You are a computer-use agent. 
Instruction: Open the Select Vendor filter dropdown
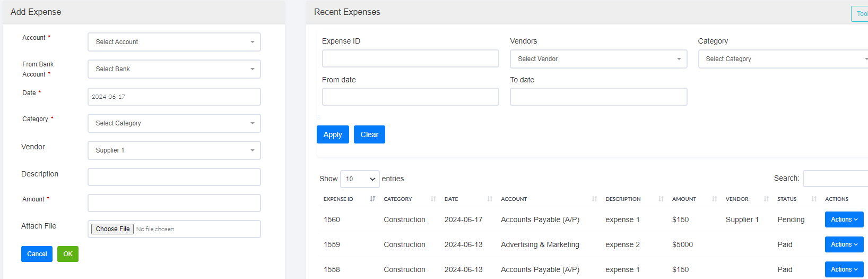(598, 59)
